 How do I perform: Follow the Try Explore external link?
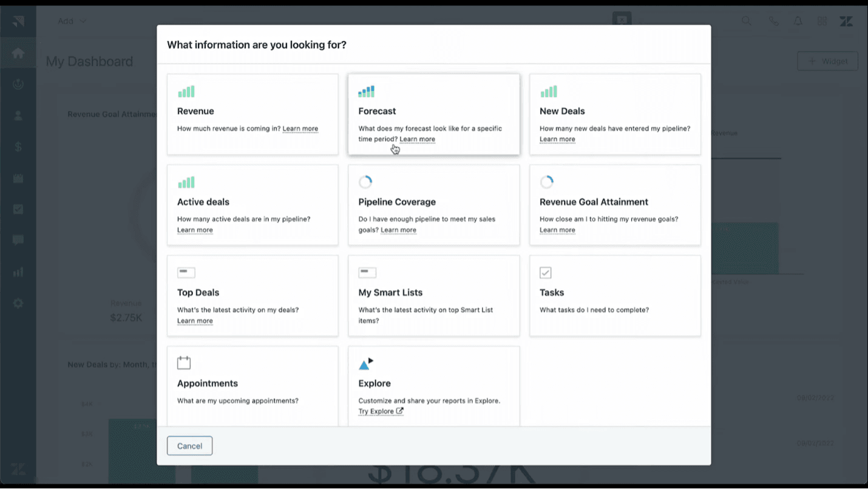[381, 411]
